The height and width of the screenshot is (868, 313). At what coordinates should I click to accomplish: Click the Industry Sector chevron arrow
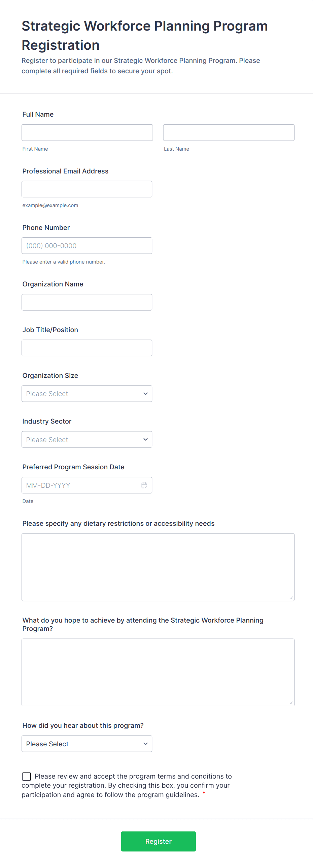point(145,439)
